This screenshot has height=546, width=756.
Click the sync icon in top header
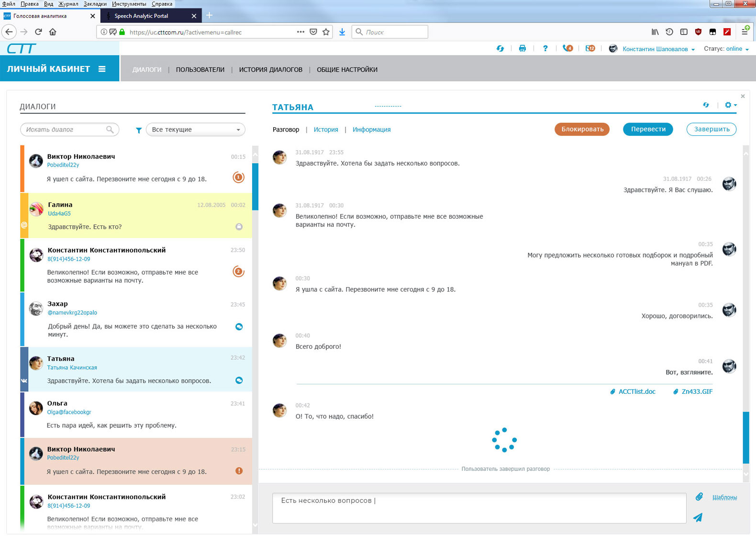pyautogui.click(x=500, y=48)
